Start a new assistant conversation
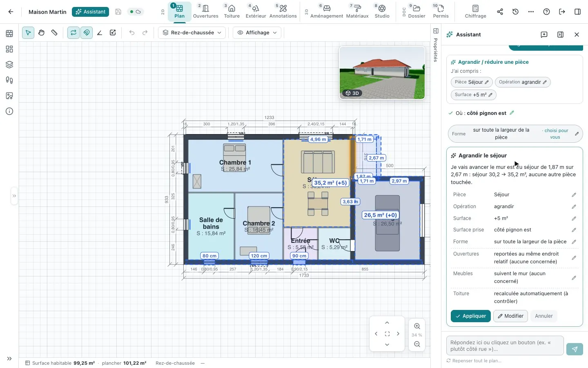588x368 pixels. 544,35
